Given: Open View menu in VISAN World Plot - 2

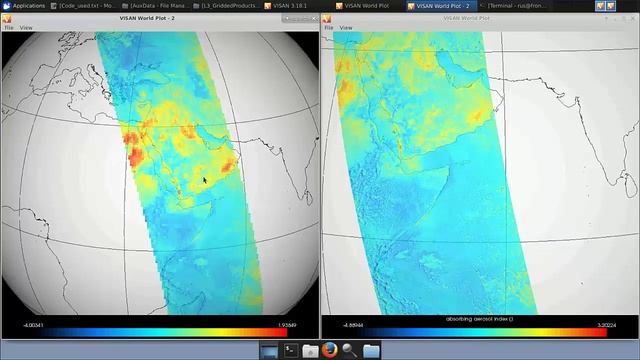Looking at the screenshot, I should point(26,28).
